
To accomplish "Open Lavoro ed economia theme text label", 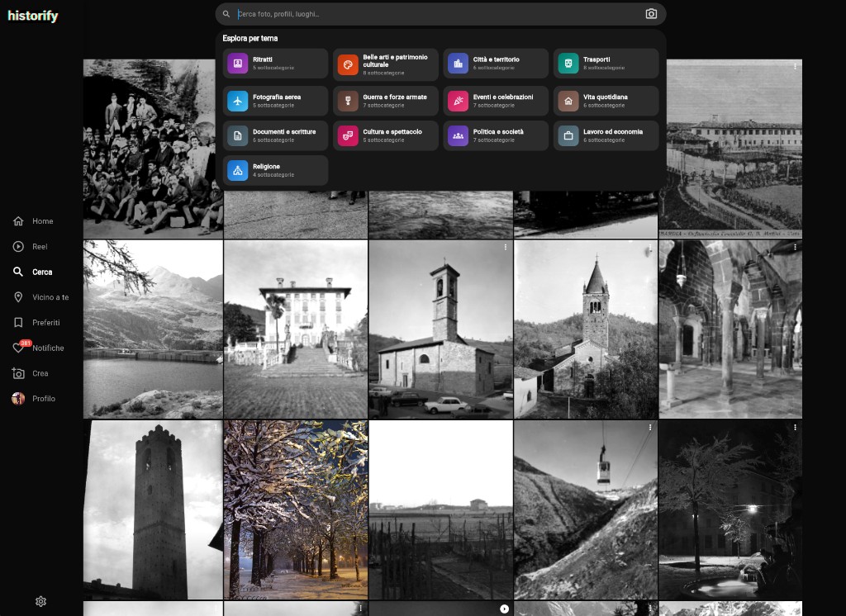I will [x=613, y=131].
